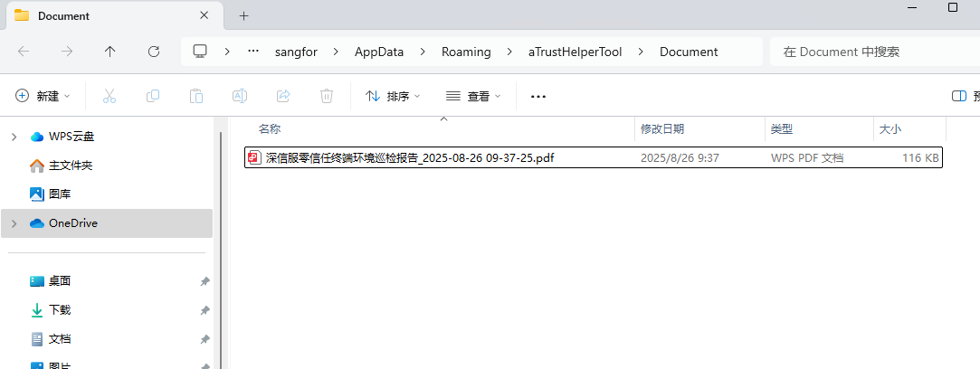Screen dimensions: 980x369
Task: Close the Document tab
Action: (204, 15)
